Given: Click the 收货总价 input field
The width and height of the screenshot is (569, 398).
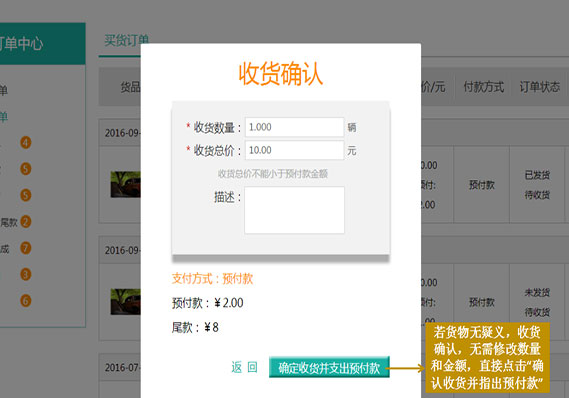Looking at the screenshot, I should pyautogui.click(x=294, y=150).
